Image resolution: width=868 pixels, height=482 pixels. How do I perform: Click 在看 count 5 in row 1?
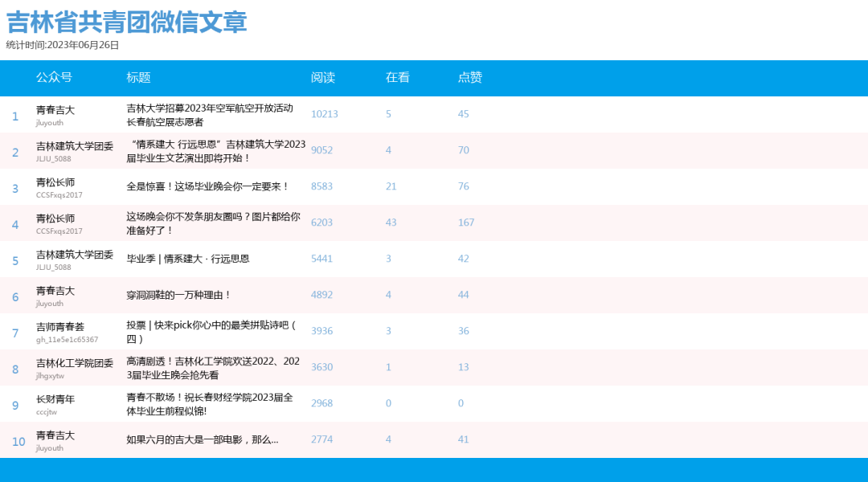(389, 114)
